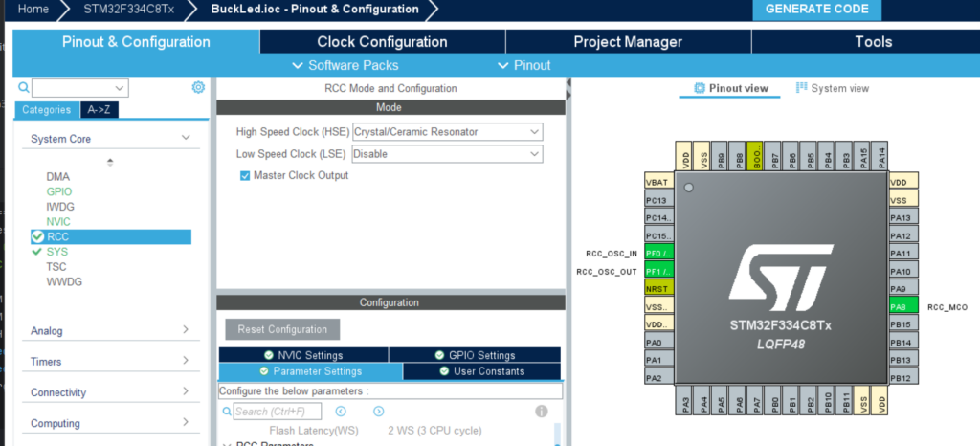The width and height of the screenshot is (980, 446).
Task: Select the green PF1 oscillator pin
Action: click(x=659, y=271)
